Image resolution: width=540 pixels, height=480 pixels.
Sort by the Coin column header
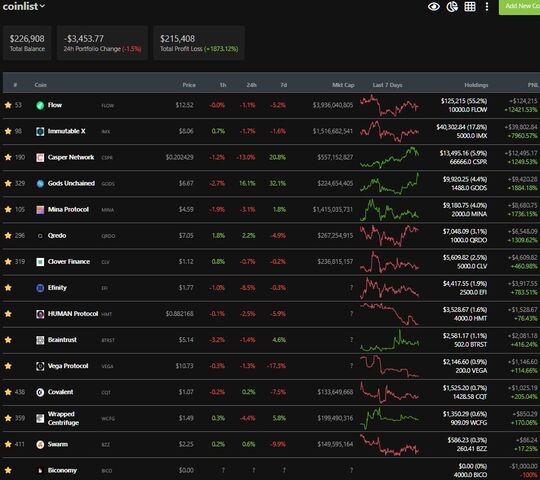point(40,85)
